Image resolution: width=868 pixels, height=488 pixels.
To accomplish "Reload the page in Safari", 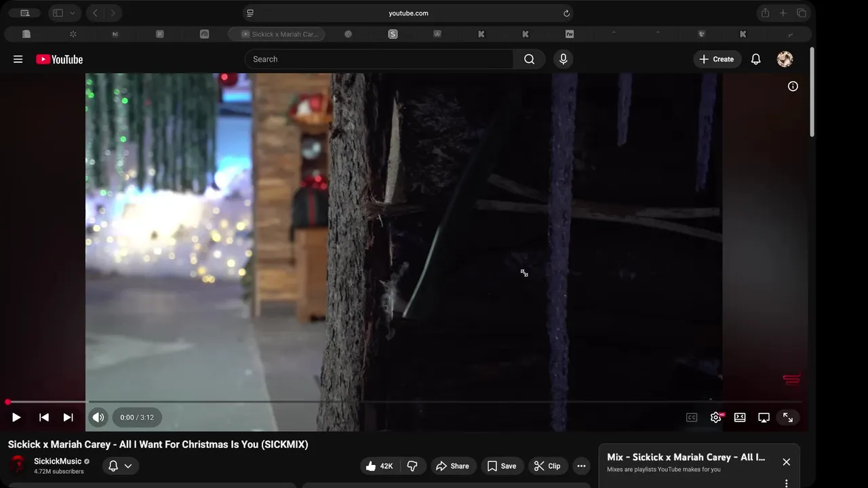I will tap(566, 13).
